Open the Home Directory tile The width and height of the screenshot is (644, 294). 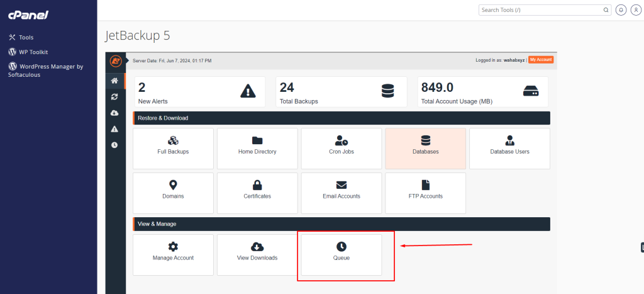257,148
